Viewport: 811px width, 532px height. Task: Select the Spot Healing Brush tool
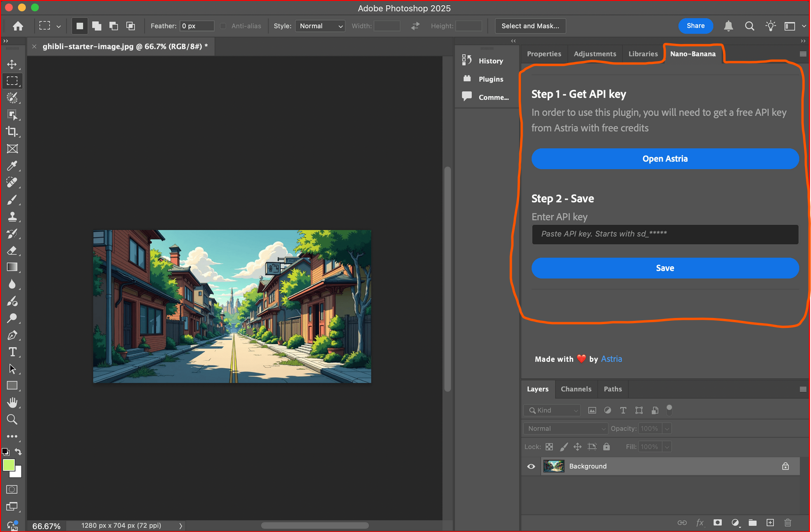12,183
